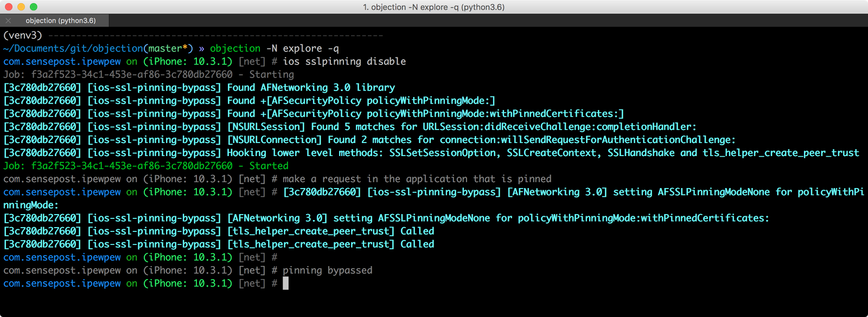This screenshot has height=317, width=868.
Task: Click 'com.sensepost.ipewpew' in the last prompt line
Action: pyautogui.click(x=62, y=283)
